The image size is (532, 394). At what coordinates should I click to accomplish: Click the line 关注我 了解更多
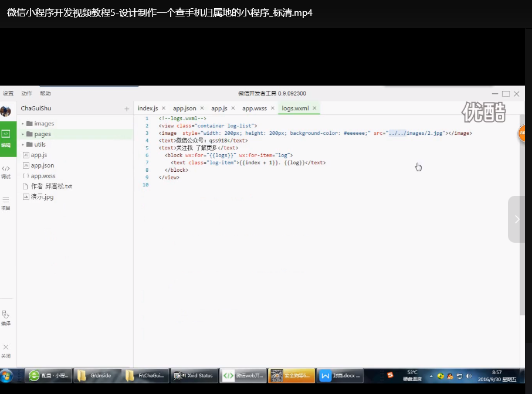pos(198,148)
